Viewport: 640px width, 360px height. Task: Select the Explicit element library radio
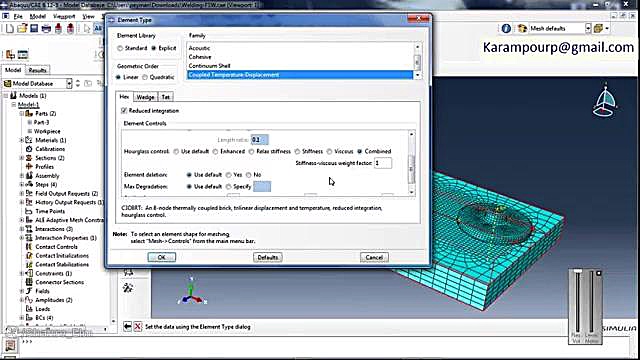pos(153,48)
